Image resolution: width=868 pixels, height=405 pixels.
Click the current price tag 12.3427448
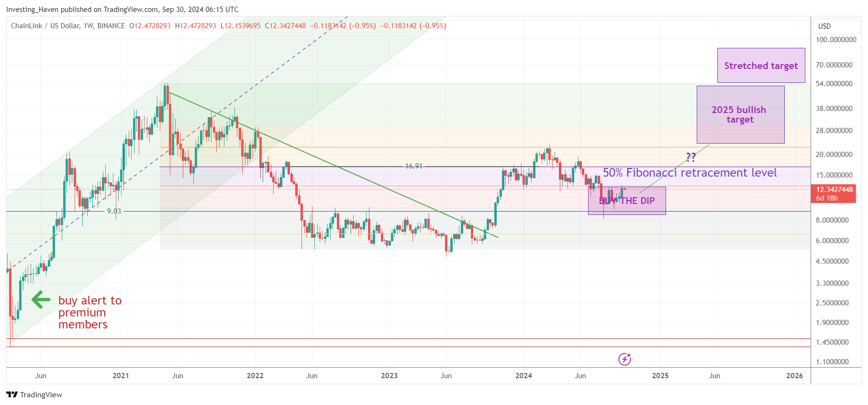[x=834, y=193]
